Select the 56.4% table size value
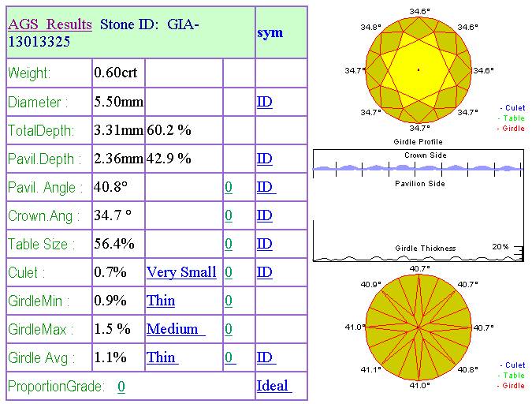Viewport: 532px width, 404px height. click(x=114, y=244)
